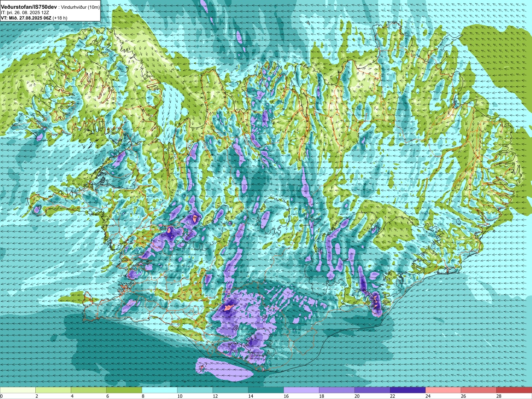Select the light turquoise 10–12 legend swatch

(x=195, y=390)
